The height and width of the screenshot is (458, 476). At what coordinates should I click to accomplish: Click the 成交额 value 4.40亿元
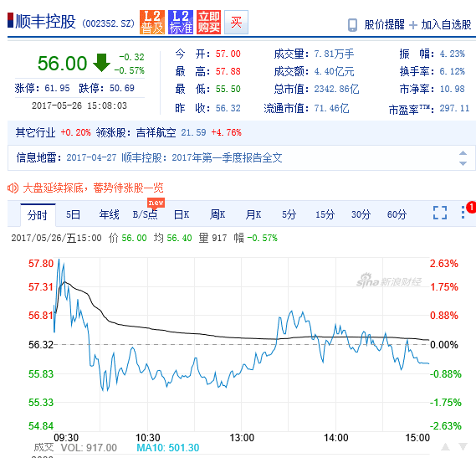tap(334, 72)
